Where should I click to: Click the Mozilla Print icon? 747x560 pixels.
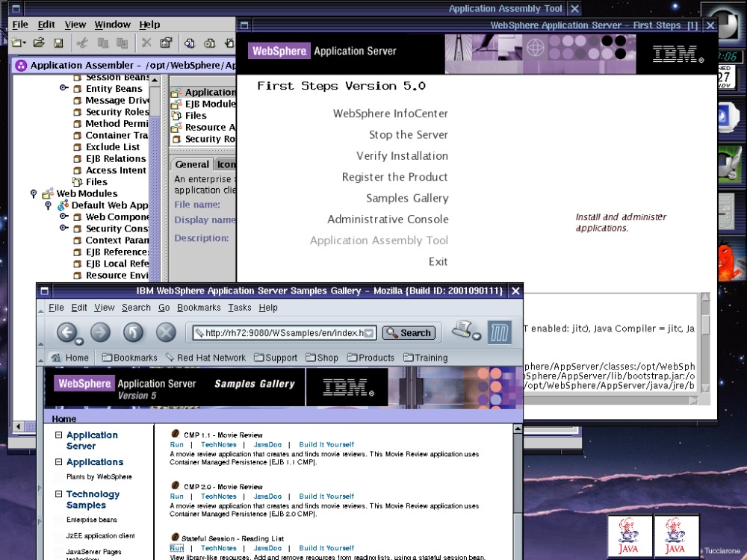463,329
